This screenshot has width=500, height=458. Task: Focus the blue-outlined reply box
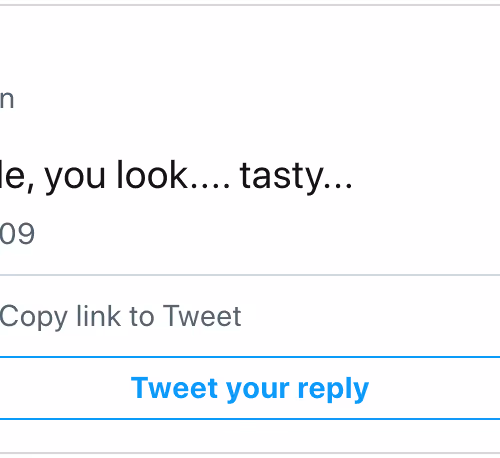250,388
